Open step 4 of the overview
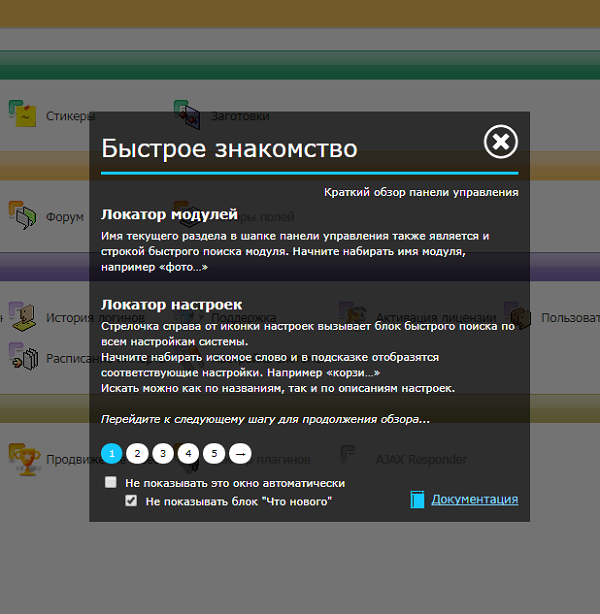The width and height of the screenshot is (600, 614). (188, 453)
